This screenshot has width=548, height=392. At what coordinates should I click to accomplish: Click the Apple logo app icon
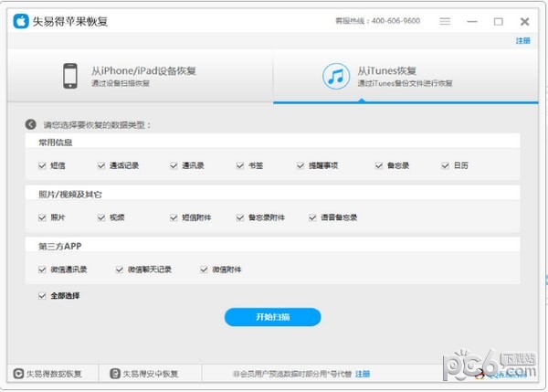point(21,20)
